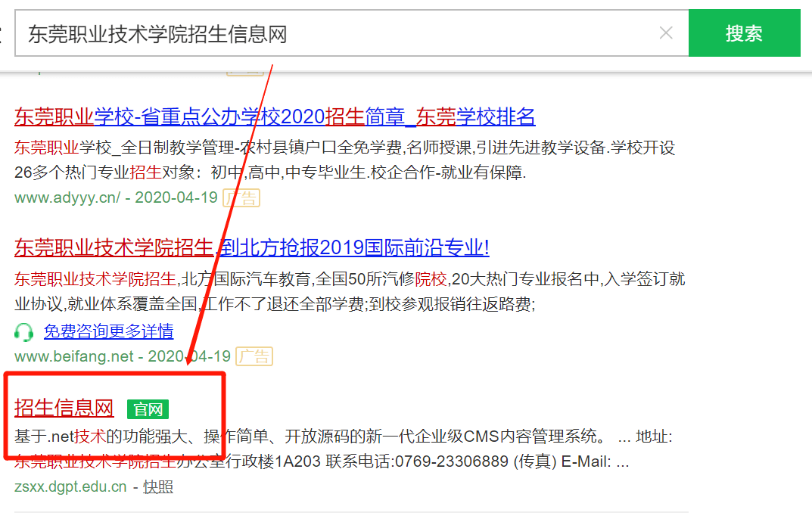The width and height of the screenshot is (812, 522).
Task: Click the www.adyyy.cn/ URL text
Action: tap(67, 197)
